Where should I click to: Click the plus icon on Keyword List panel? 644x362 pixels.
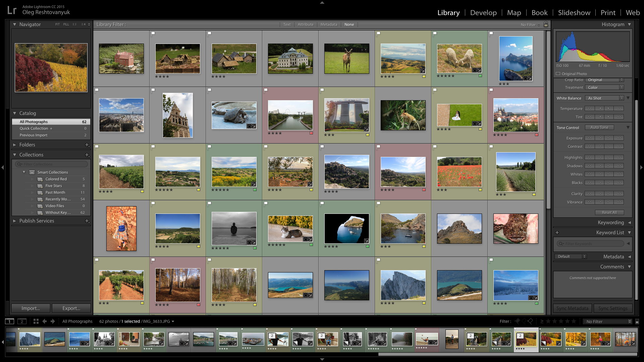557,232
